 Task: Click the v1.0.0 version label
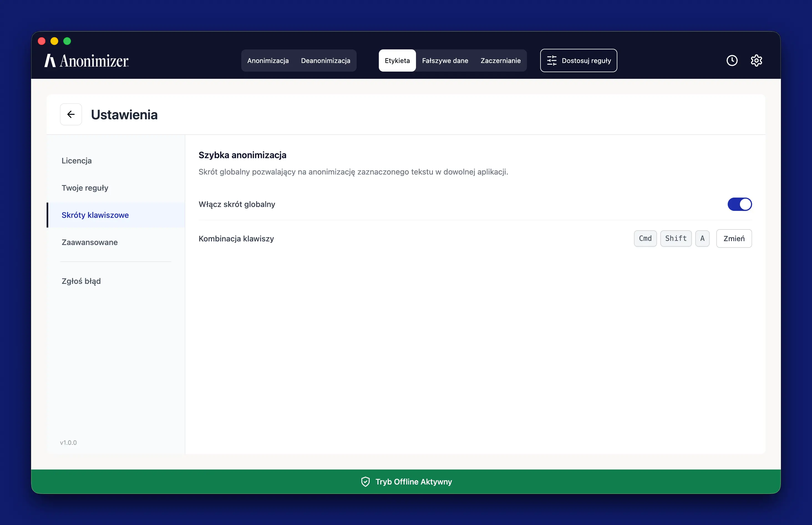(x=68, y=443)
